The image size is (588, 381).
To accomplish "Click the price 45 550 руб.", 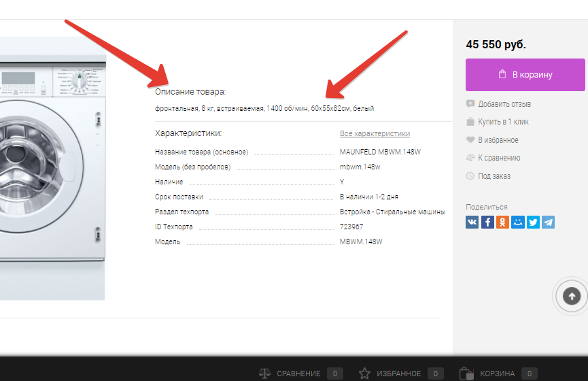I will click(496, 44).
